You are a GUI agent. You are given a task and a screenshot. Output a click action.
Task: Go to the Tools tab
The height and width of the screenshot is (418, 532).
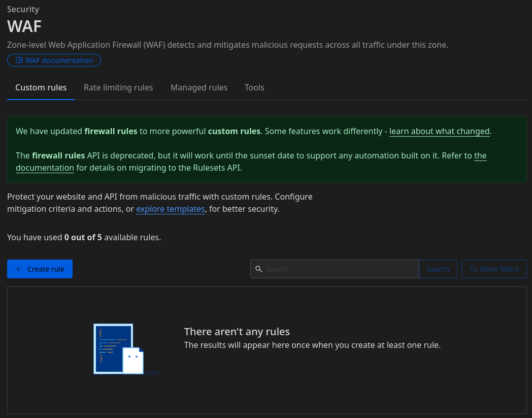click(x=254, y=87)
